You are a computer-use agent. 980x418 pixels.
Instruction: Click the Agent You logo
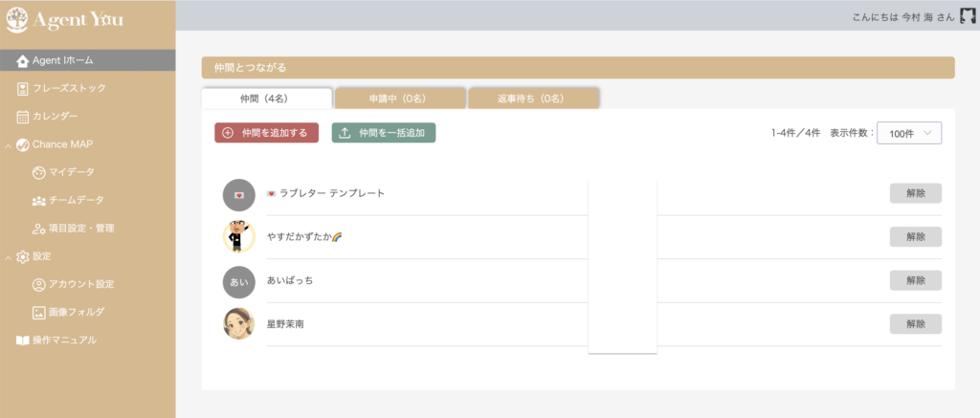[64, 18]
